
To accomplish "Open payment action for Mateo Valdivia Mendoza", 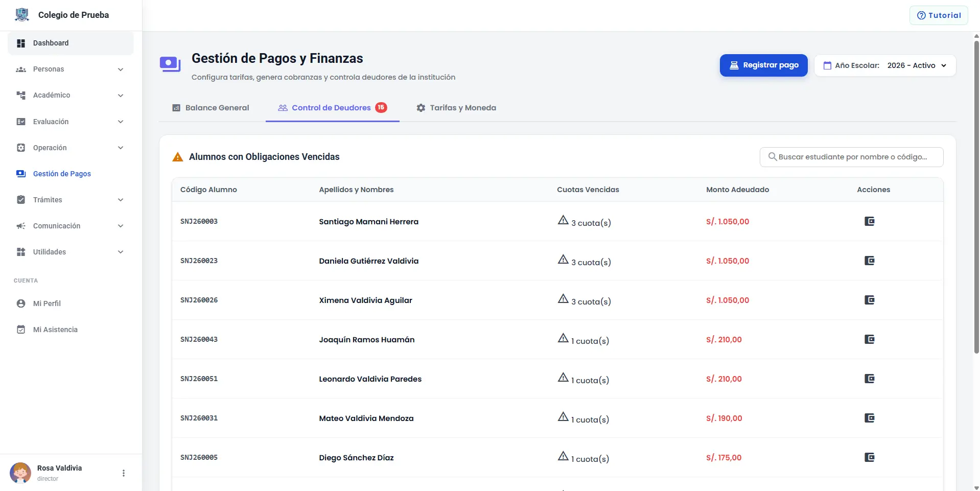I will pos(869,418).
